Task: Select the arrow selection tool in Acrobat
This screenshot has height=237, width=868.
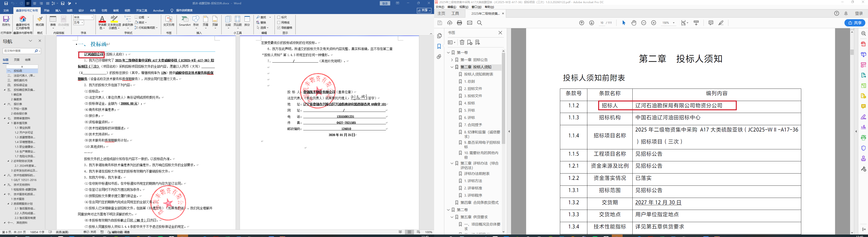Action: (x=624, y=23)
